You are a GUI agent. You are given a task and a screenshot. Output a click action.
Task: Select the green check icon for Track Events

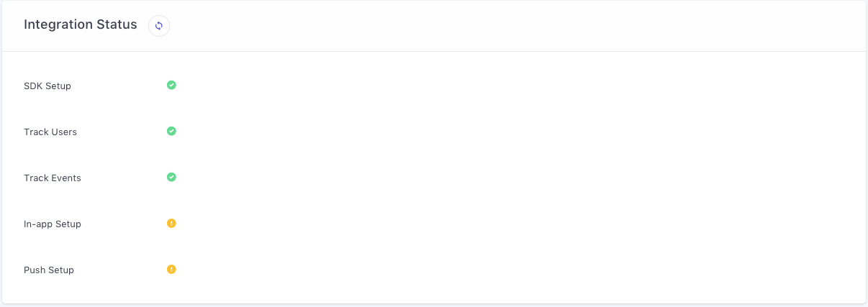click(171, 177)
